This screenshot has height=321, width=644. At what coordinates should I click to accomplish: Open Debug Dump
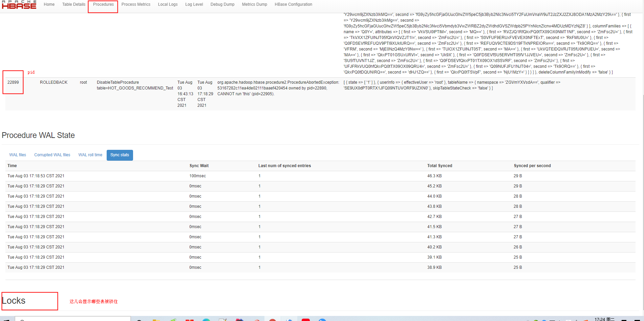click(222, 4)
